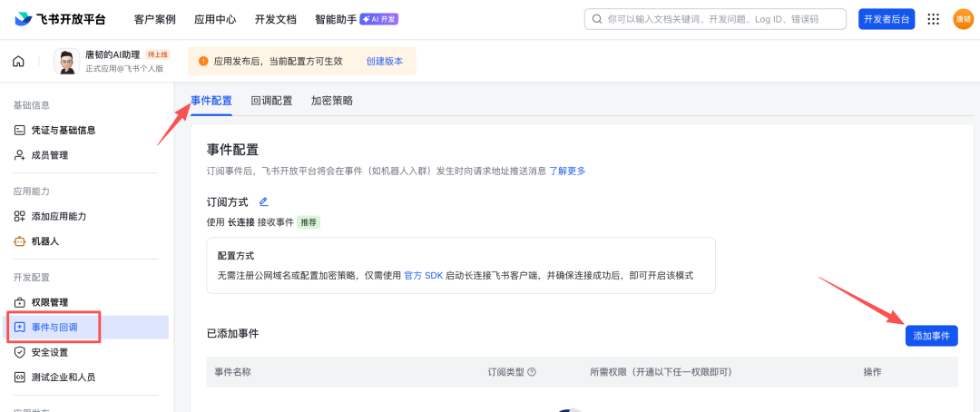Image resolution: width=980 pixels, height=412 pixels.
Task: Click the 唐韧的AI助理 app avatar
Action: pyautogui.click(x=67, y=62)
